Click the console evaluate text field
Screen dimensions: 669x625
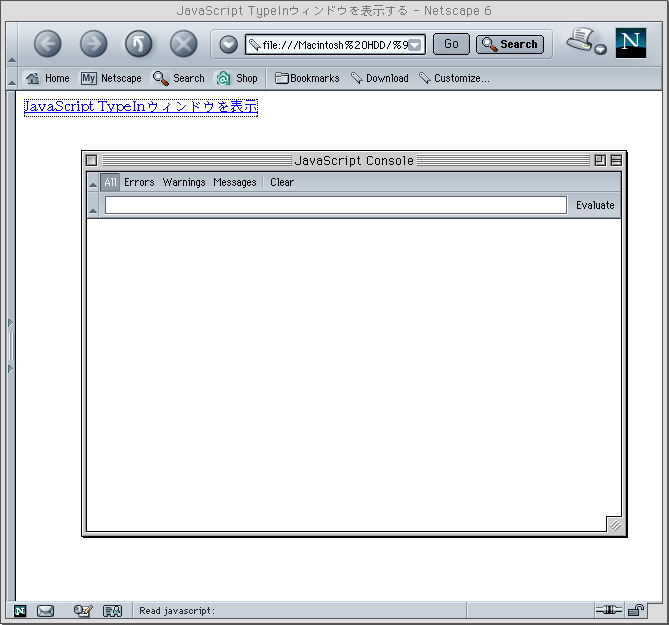click(x=336, y=205)
